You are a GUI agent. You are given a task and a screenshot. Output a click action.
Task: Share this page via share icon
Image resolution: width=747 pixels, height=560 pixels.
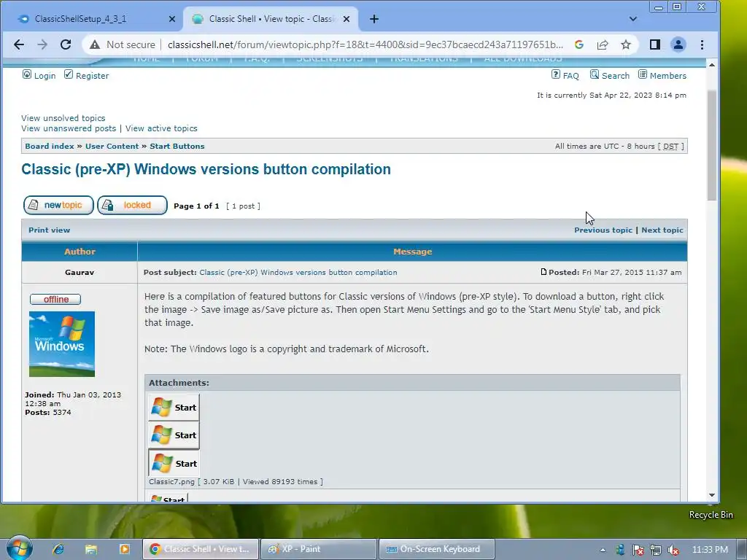602,44
